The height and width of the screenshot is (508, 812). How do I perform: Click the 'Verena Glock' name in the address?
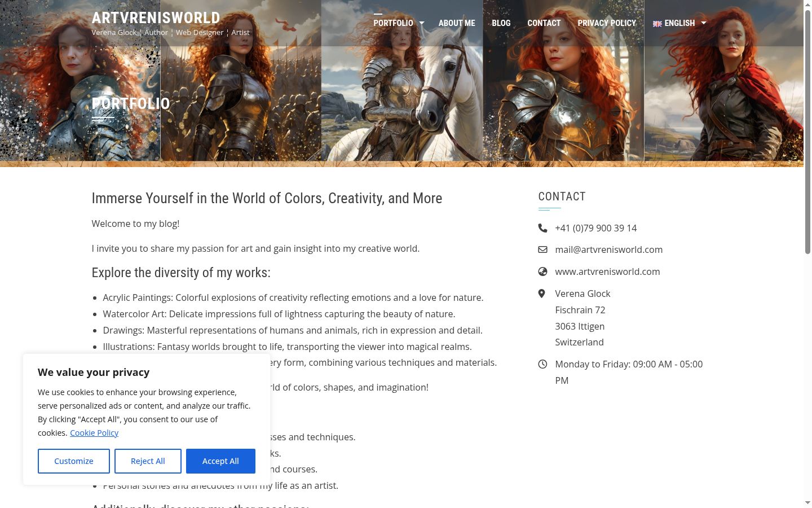point(582,294)
